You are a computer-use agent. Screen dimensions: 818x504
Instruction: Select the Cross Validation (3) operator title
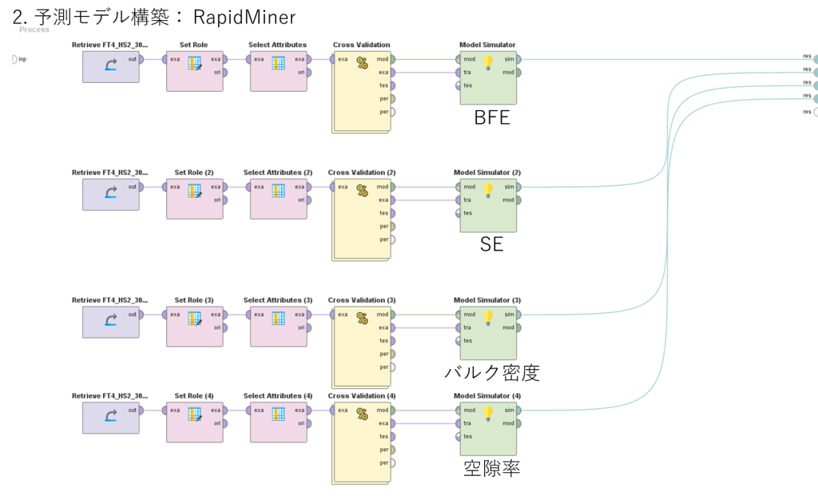pyautogui.click(x=362, y=300)
